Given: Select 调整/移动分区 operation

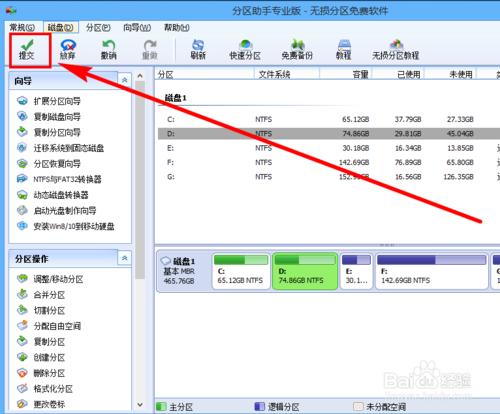Looking at the screenshot, I should coord(50,279).
